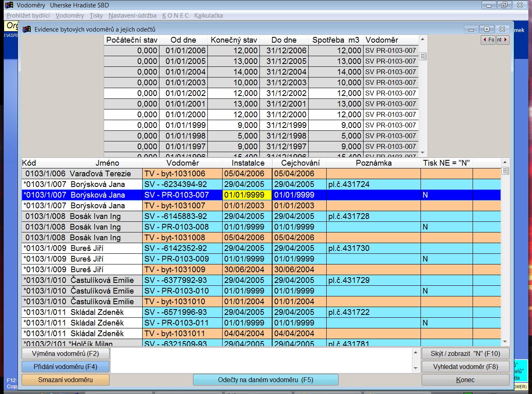Viewport: 532px width, 394px height.
Task: Open the Vodoměry menu
Action: click(70, 16)
